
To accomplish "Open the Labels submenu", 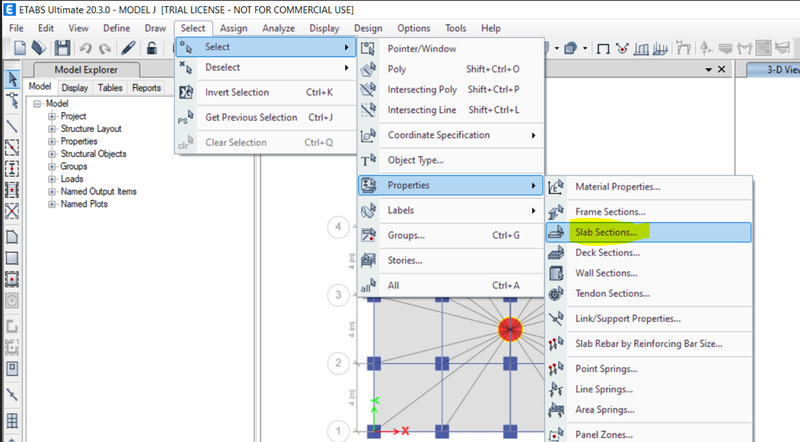I will click(451, 210).
